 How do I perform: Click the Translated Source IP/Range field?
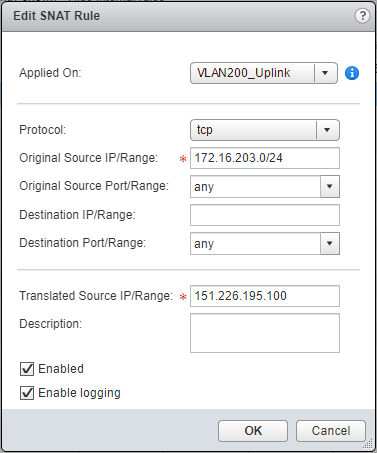tap(265, 296)
